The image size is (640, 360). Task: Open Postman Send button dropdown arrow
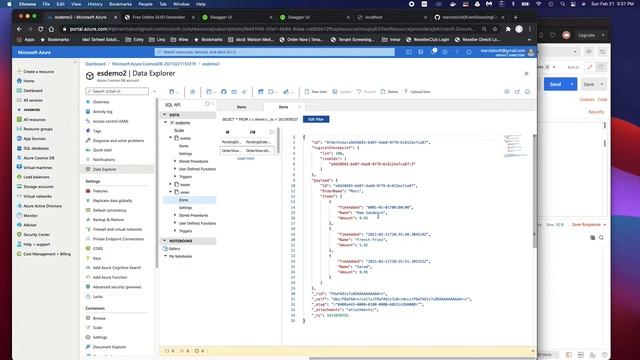coord(572,84)
